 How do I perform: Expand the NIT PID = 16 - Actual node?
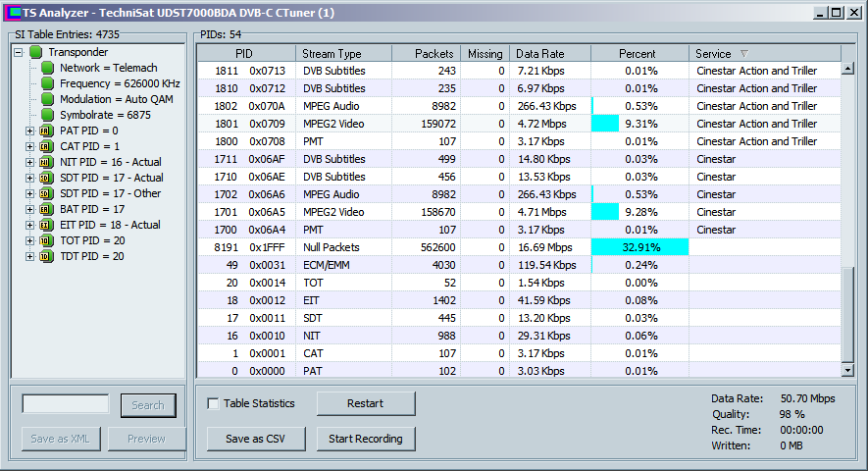(x=29, y=162)
